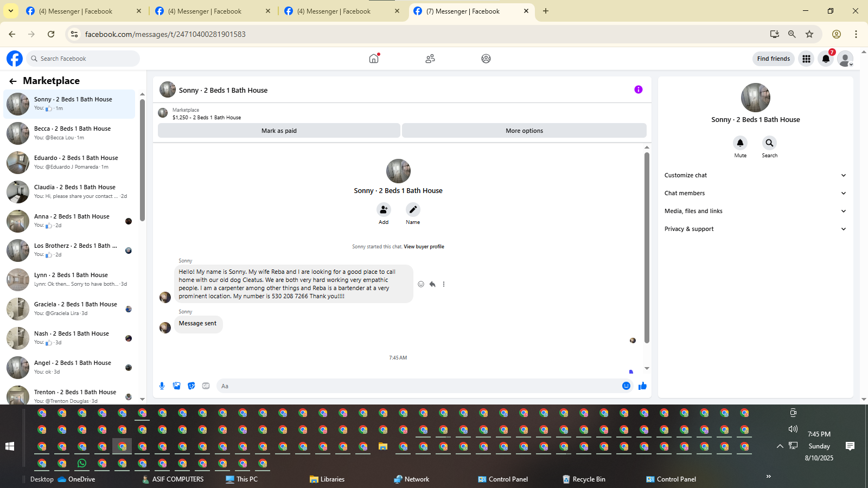Image resolution: width=868 pixels, height=488 pixels.
Task: Attach a photo with the image icon
Action: tap(176, 386)
